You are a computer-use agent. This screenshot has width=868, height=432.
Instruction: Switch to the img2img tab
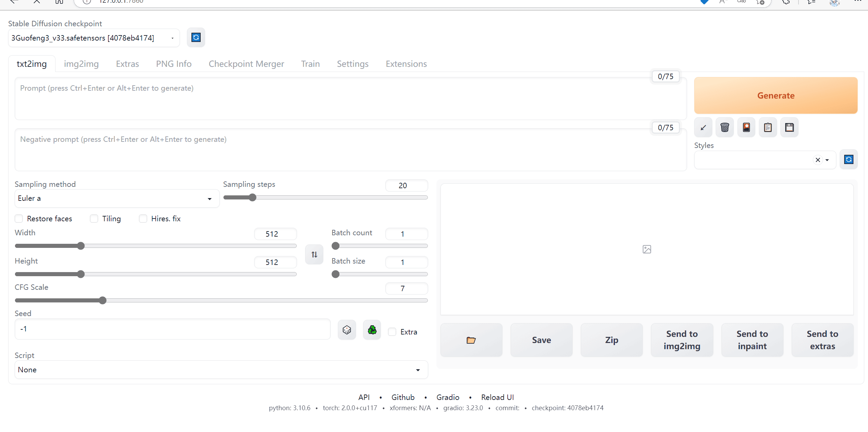(x=81, y=64)
